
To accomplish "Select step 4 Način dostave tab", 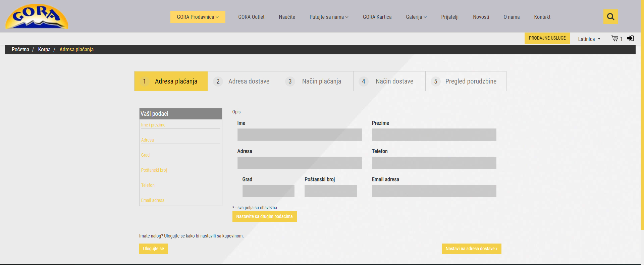I will (x=389, y=81).
